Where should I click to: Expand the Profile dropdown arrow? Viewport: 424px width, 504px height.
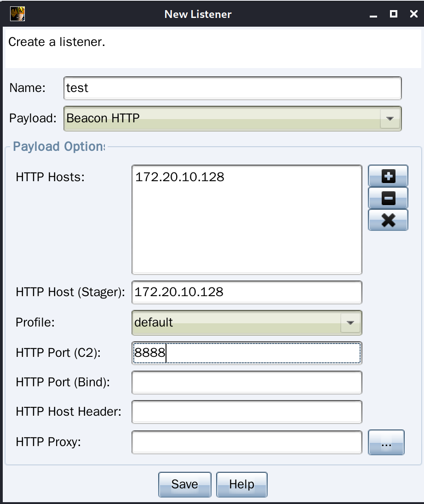(x=350, y=323)
